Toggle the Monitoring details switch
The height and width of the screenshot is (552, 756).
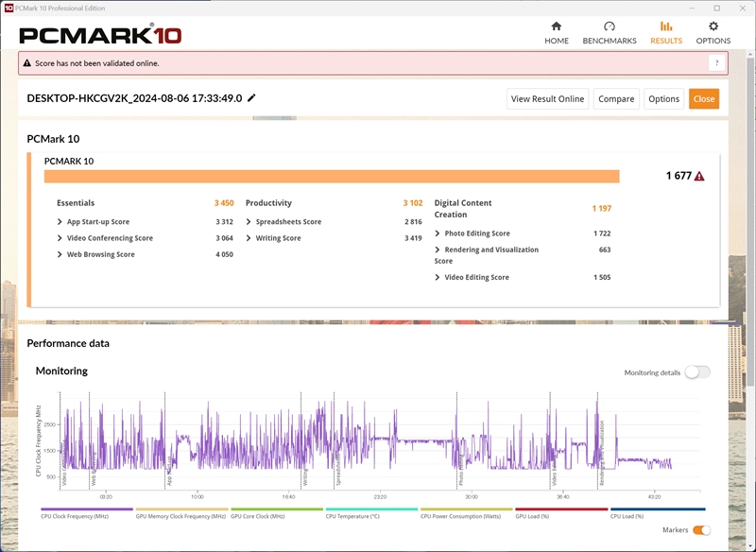pos(697,372)
